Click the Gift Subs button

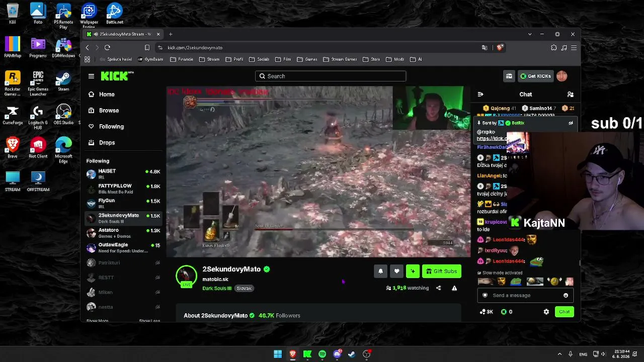442,271
